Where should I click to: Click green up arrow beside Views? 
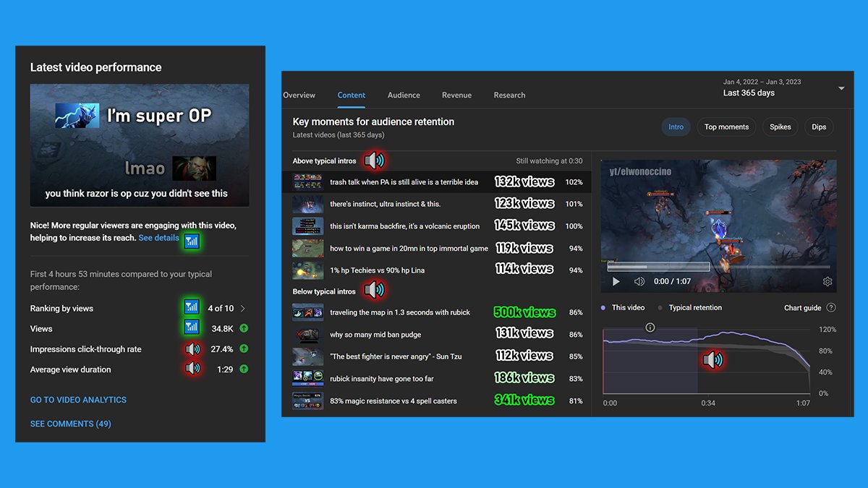point(244,328)
